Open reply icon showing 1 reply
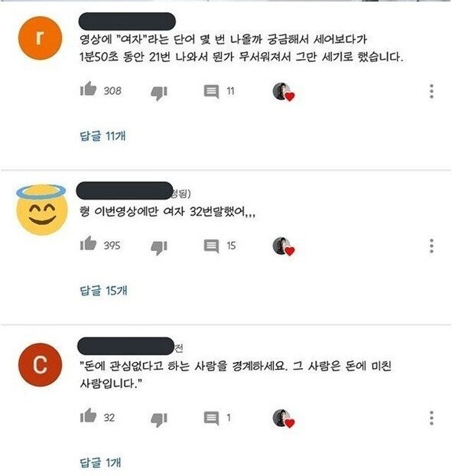This screenshot has height=476, width=452. click(211, 419)
